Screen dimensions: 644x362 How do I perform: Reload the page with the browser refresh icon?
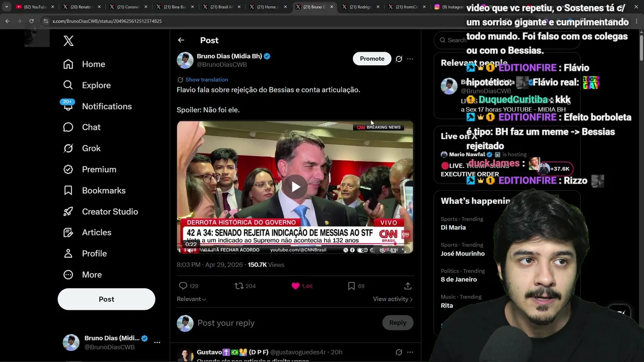[x=31, y=21]
